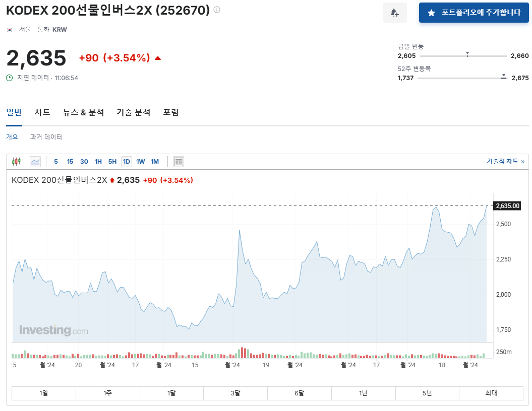The width and height of the screenshot is (532, 411).
Task: Click the South Korea flag icon
Action: click(x=10, y=30)
